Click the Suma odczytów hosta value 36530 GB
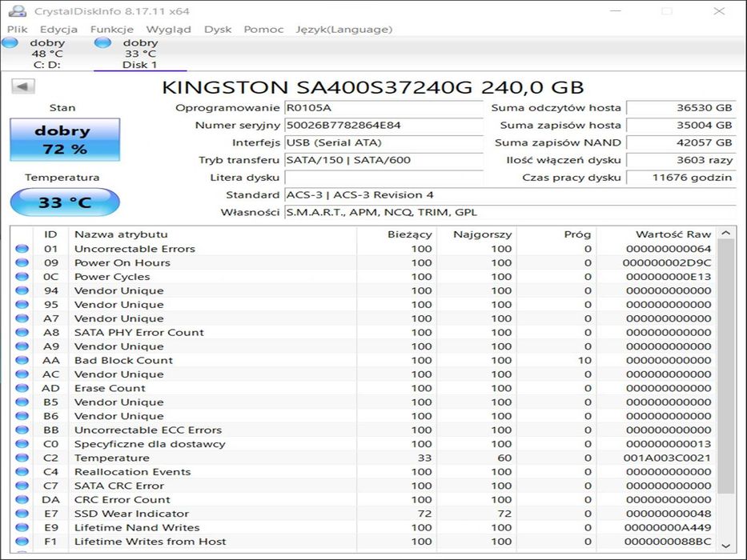Image resolution: width=747 pixels, height=560 pixels. coord(681,108)
